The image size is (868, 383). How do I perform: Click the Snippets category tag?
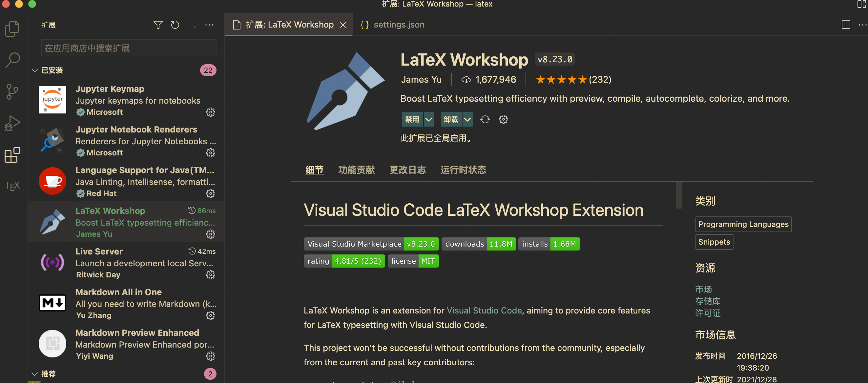(x=714, y=242)
